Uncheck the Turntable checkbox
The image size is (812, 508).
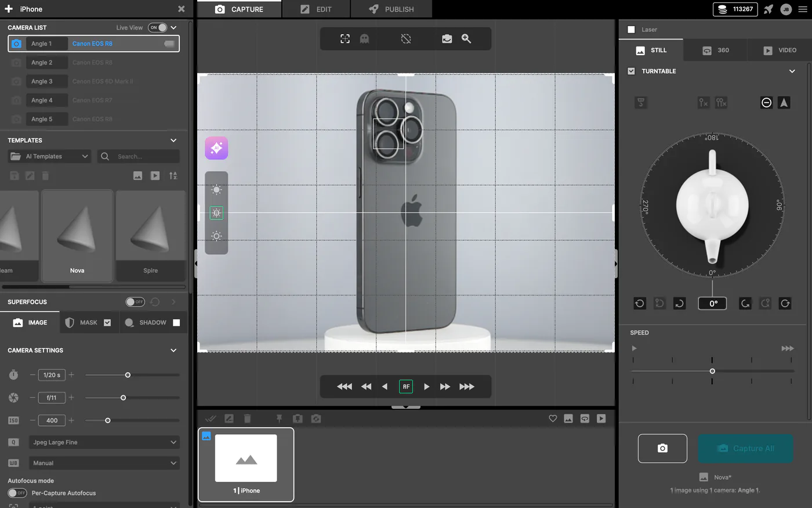[x=631, y=71]
